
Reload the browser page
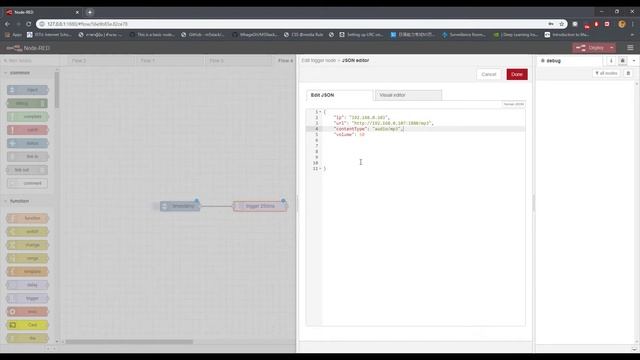coord(29,24)
